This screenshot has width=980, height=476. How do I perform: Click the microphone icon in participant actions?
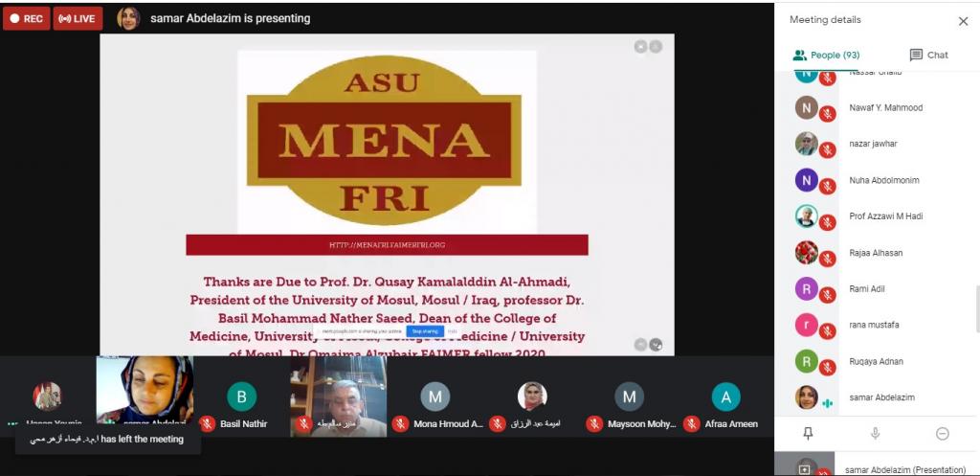pyautogui.click(x=876, y=434)
